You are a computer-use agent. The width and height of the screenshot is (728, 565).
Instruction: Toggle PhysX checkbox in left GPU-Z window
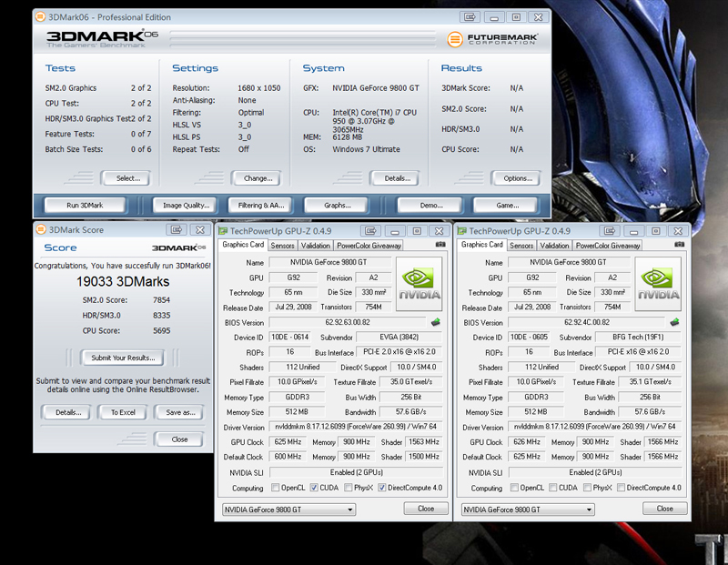pos(349,488)
